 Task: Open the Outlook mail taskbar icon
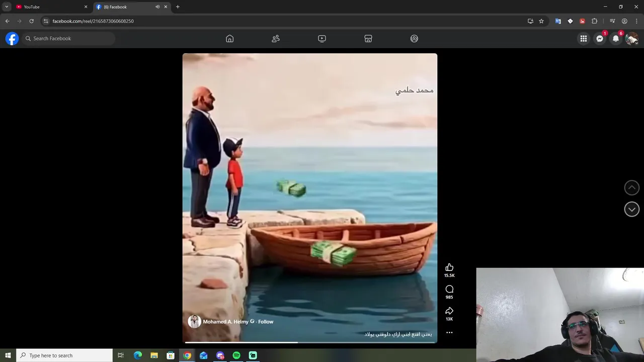point(203,355)
